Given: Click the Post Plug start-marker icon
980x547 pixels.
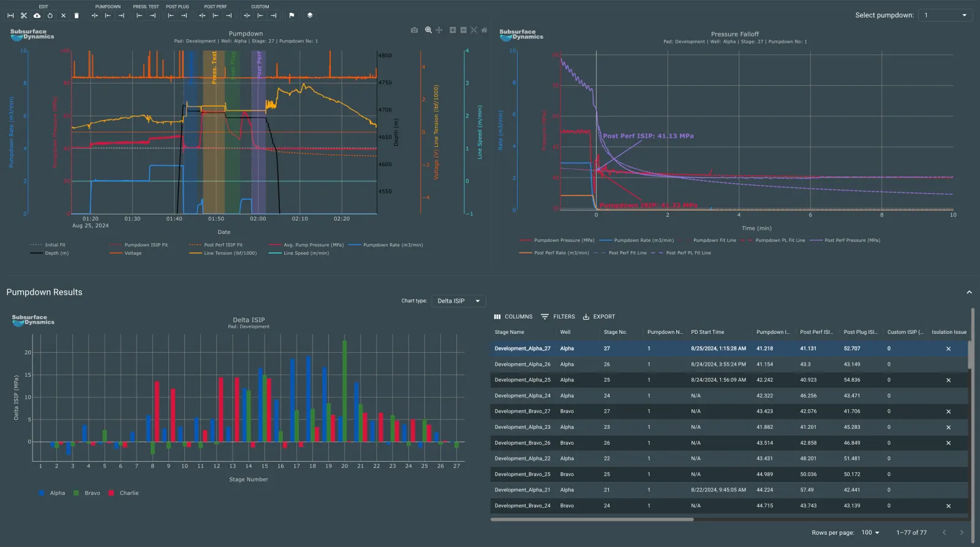Looking at the screenshot, I should tap(171, 15).
